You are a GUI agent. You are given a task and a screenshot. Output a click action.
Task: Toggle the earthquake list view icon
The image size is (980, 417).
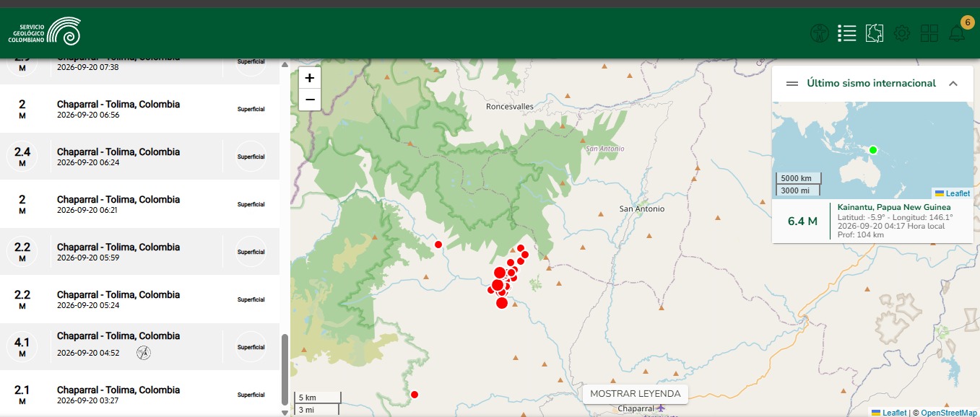point(847,33)
